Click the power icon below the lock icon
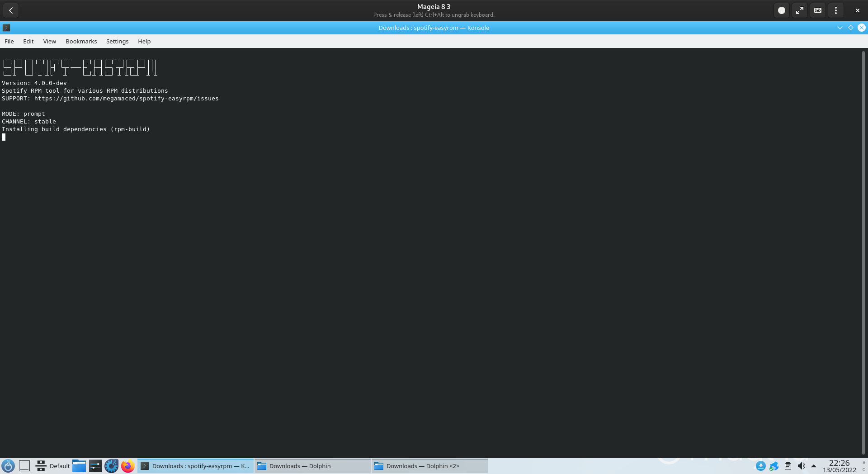 tap(863, 469)
